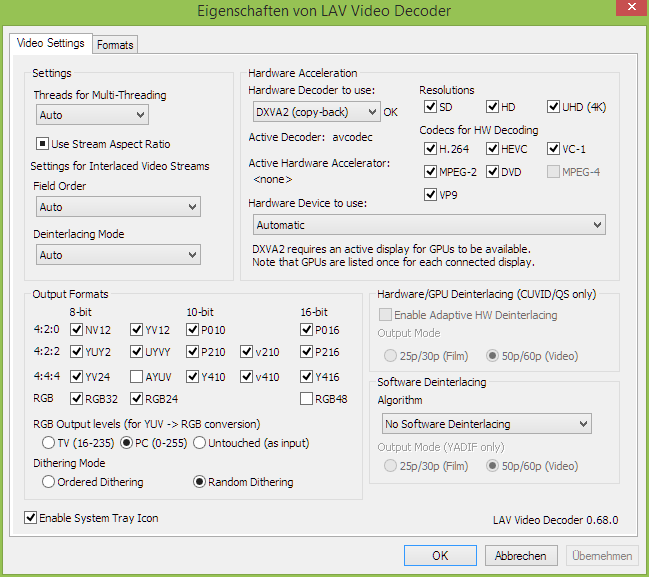The image size is (649, 577).
Task: Toggle Use Stream Aspect Ratio checkbox
Action: click(x=44, y=144)
